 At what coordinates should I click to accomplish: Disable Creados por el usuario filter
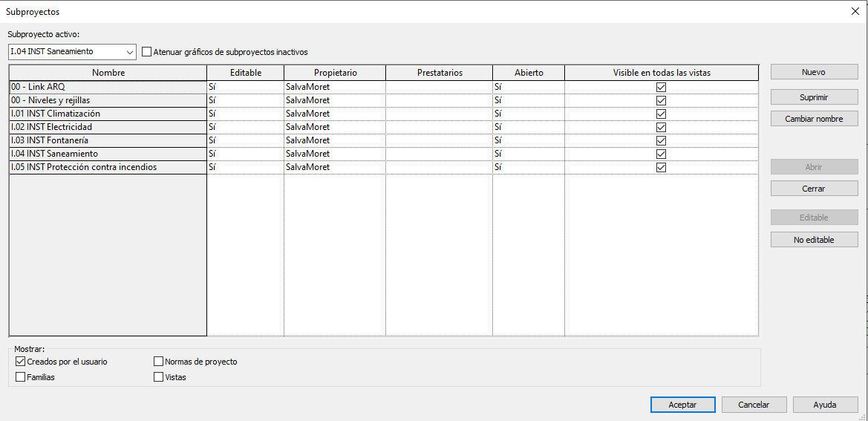20,362
